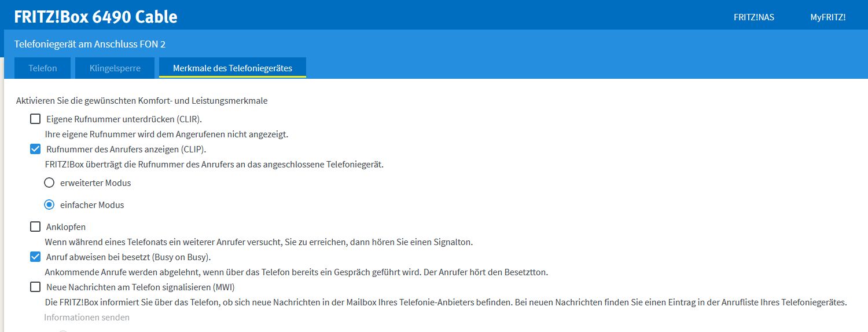Image resolution: width=868 pixels, height=332 pixels.
Task: Select the einfacher Modus radio button
Action: pos(50,205)
